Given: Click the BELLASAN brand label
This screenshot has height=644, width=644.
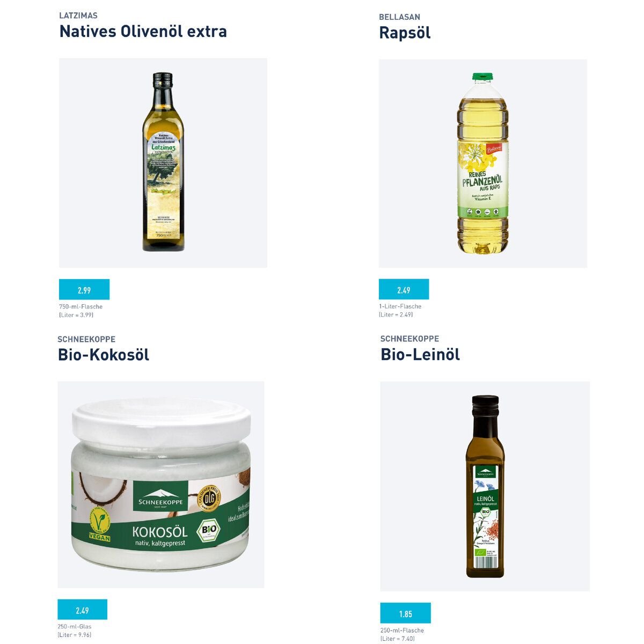Looking at the screenshot, I should tap(399, 17).
